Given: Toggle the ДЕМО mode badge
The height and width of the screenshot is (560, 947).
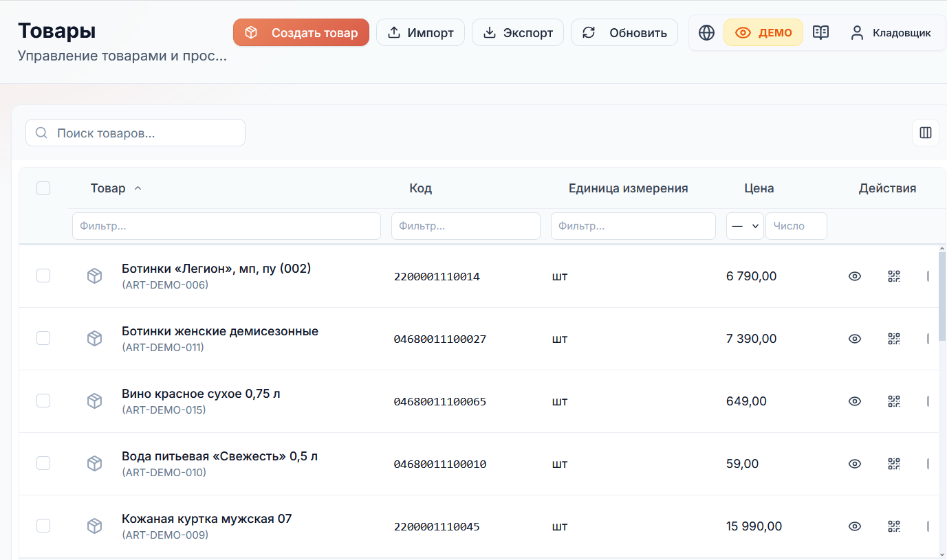Looking at the screenshot, I should tap(763, 32).
